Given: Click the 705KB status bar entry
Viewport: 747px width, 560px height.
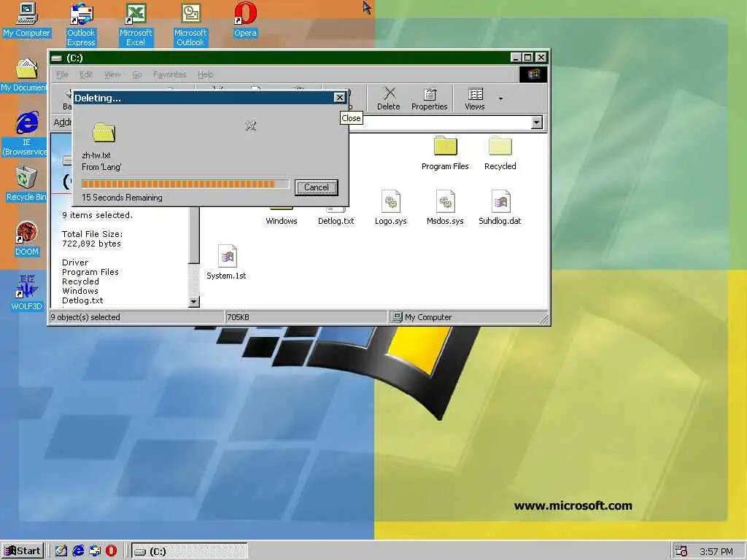Looking at the screenshot, I should (x=239, y=317).
